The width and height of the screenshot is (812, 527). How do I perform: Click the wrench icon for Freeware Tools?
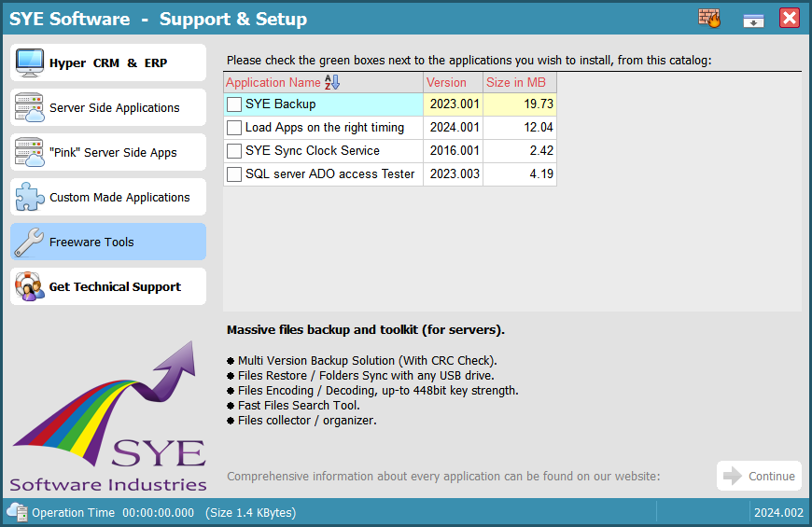[30, 242]
